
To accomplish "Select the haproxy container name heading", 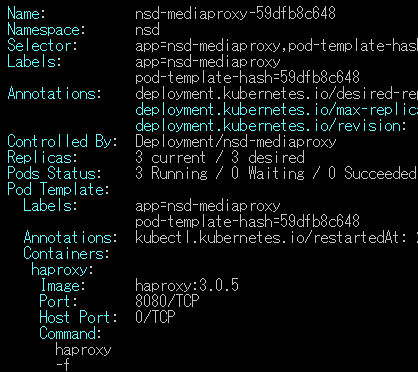I will click(x=62, y=270).
